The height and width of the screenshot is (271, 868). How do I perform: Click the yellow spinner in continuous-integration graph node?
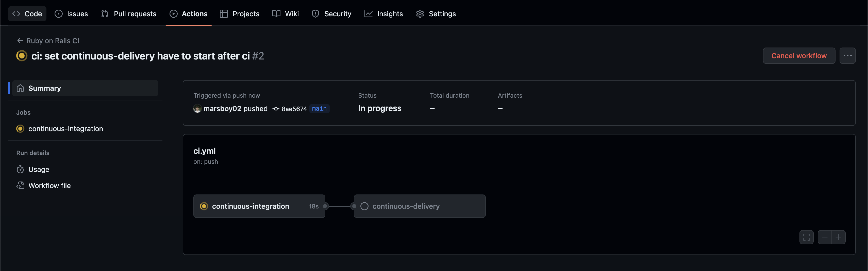click(204, 206)
